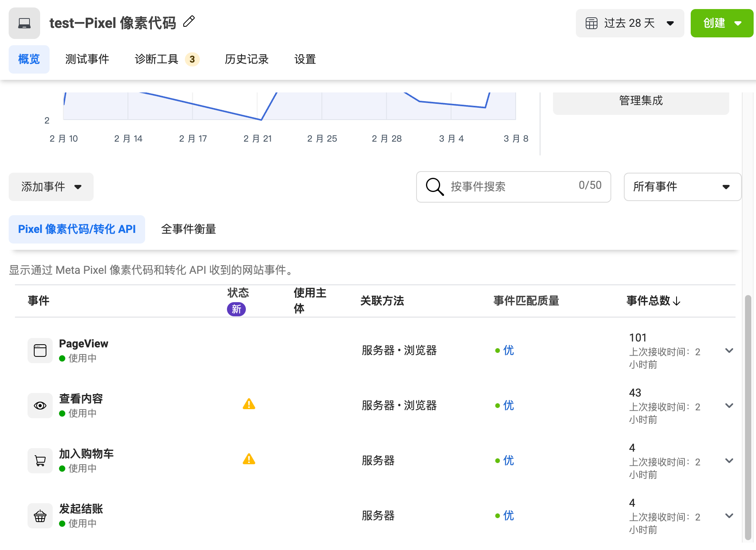Click the 3 月 4 date label on chart
The width and height of the screenshot is (756, 550).
451,138
